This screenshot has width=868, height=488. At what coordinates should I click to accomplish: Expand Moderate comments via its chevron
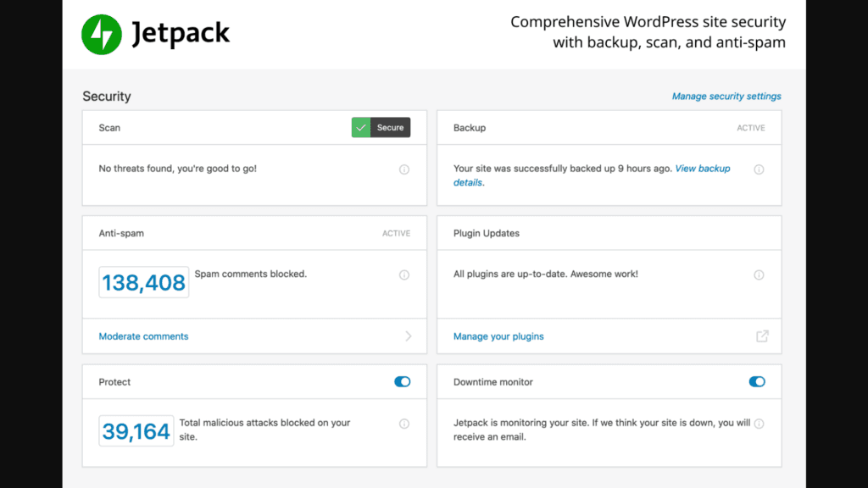pos(408,335)
